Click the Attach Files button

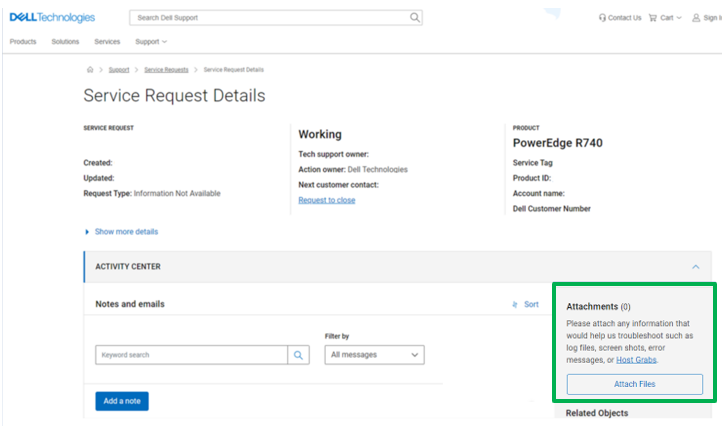point(635,384)
